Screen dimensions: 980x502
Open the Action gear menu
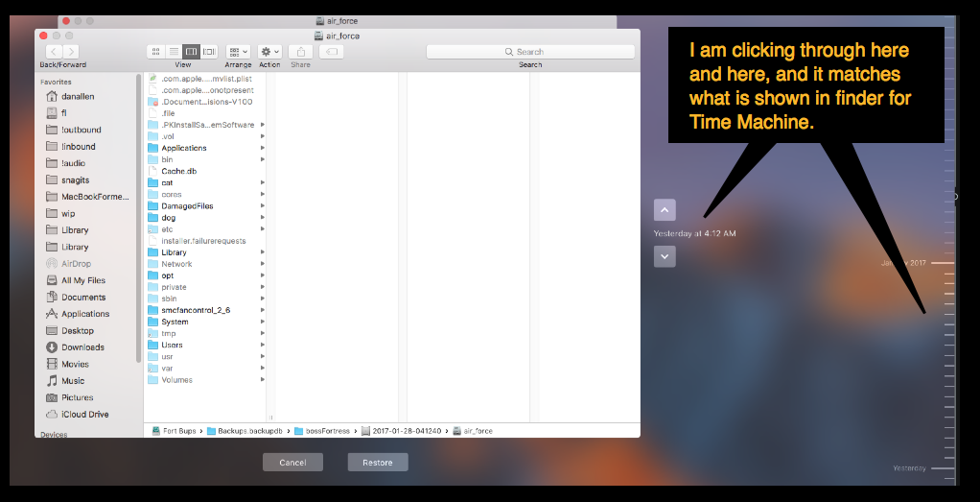(270, 51)
